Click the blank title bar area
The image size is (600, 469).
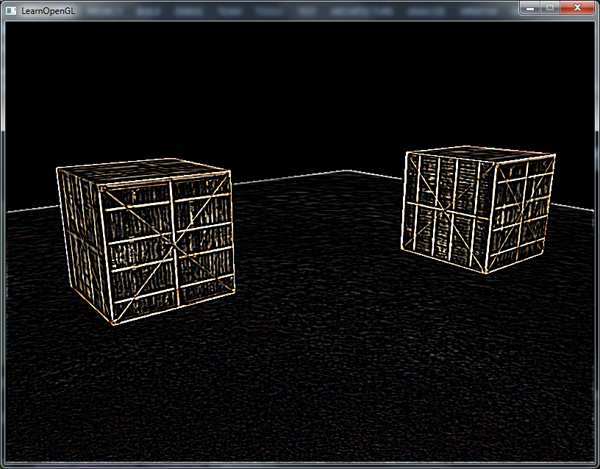click(300, 9)
